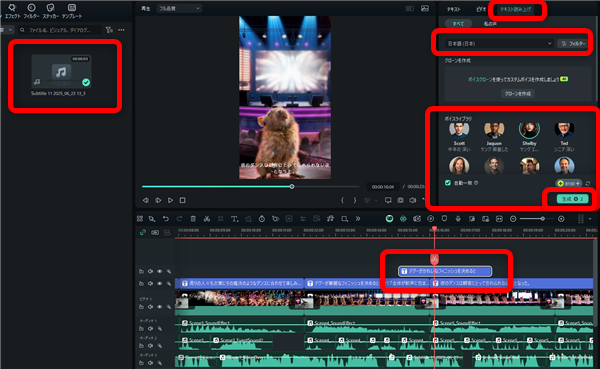The image size is (600, 369).
Task: Click the undo arrow in timeline toolbar
Action: pyautogui.click(x=166, y=219)
